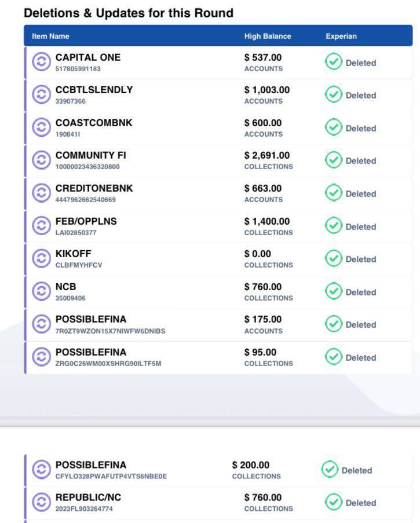
Task: Click the refresh icon next to CREDITONEBNK
Action: pyautogui.click(x=41, y=193)
